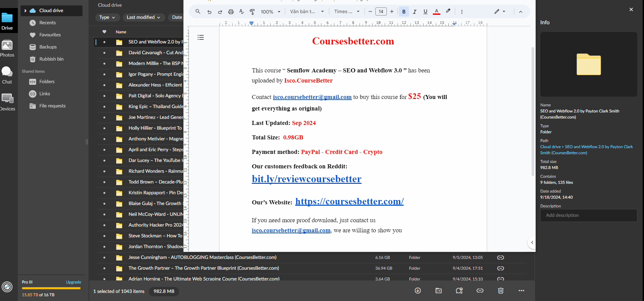Open the transfers circle icon
This screenshot has height=301, width=644.
(7, 287)
